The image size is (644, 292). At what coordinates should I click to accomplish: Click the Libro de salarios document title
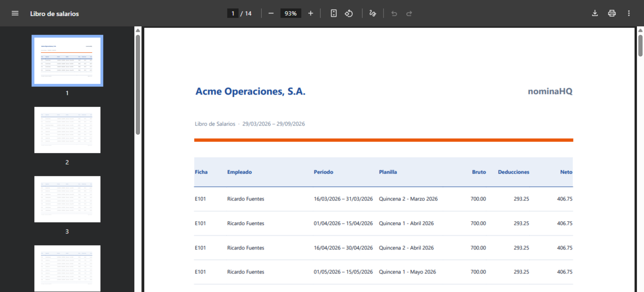coord(54,14)
